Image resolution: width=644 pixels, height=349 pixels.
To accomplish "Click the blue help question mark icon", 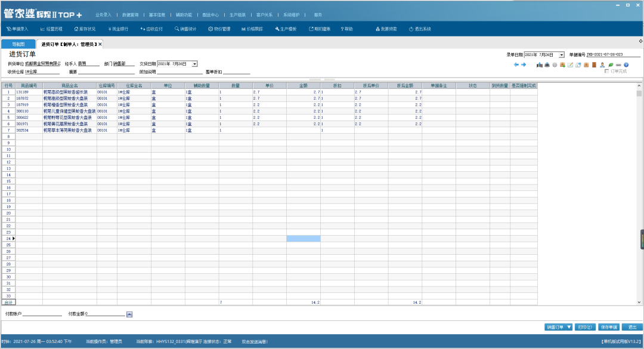I will point(626,64).
